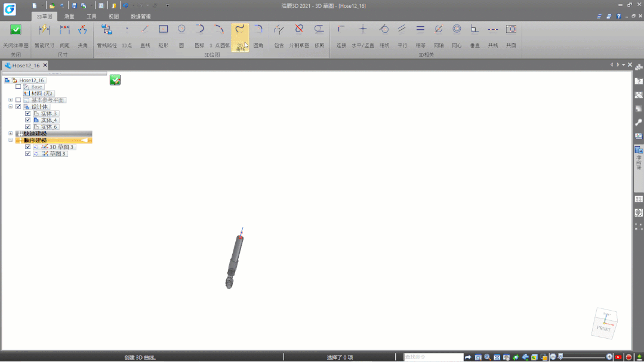Click the green sketch accept button in viewport
Screen dimensions: 644x362
115,80
